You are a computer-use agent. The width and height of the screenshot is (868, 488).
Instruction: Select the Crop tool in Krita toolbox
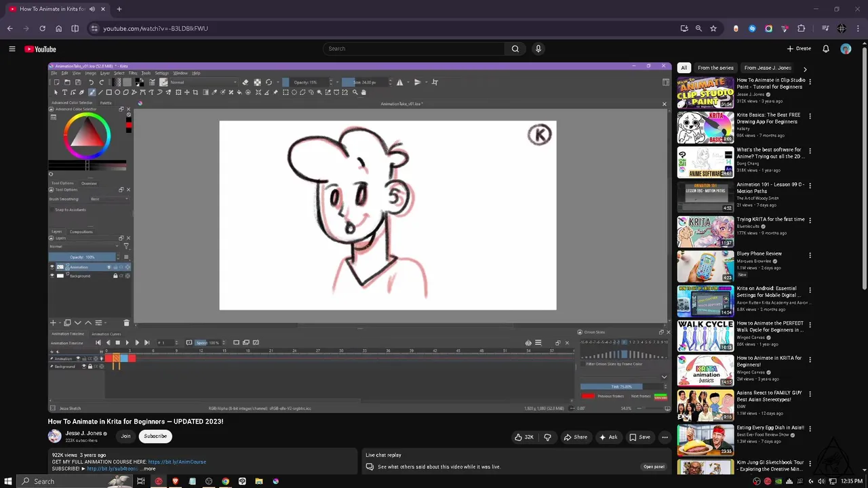coord(195,92)
